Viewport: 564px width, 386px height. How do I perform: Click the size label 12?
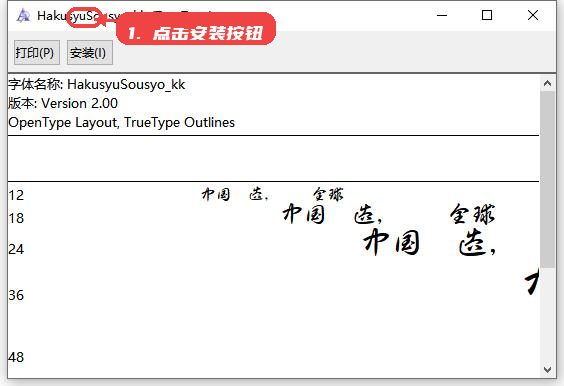[x=16, y=195]
